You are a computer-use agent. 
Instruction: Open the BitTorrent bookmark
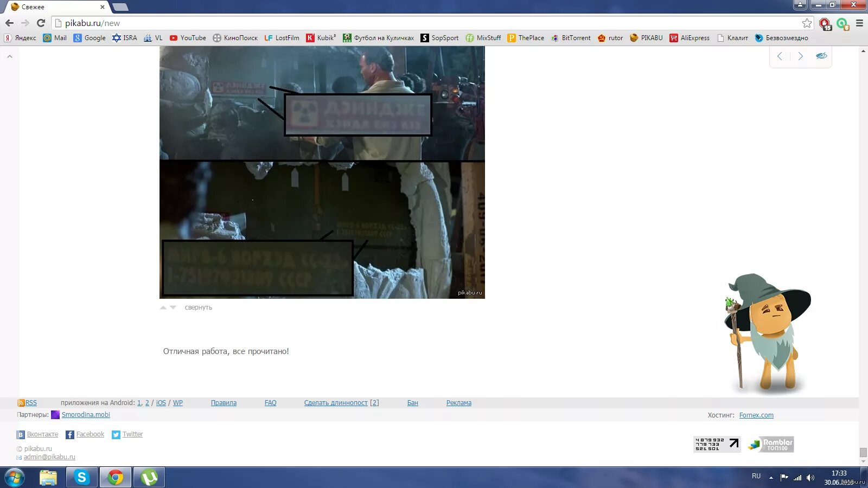click(x=571, y=38)
